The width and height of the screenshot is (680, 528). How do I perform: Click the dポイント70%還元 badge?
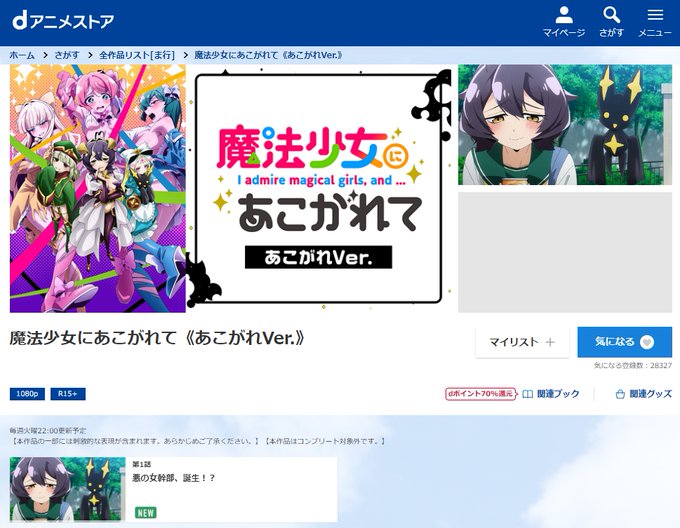pyautogui.click(x=481, y=394)
